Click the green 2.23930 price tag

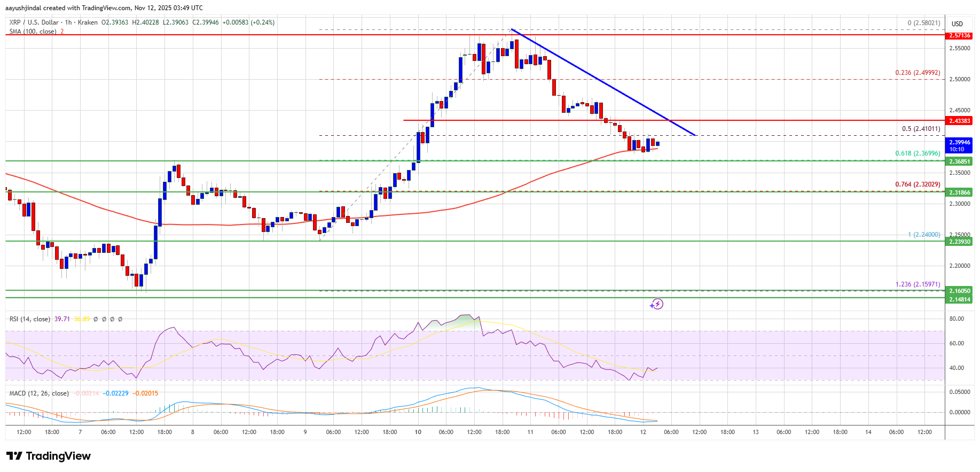(x=959, y=242)
